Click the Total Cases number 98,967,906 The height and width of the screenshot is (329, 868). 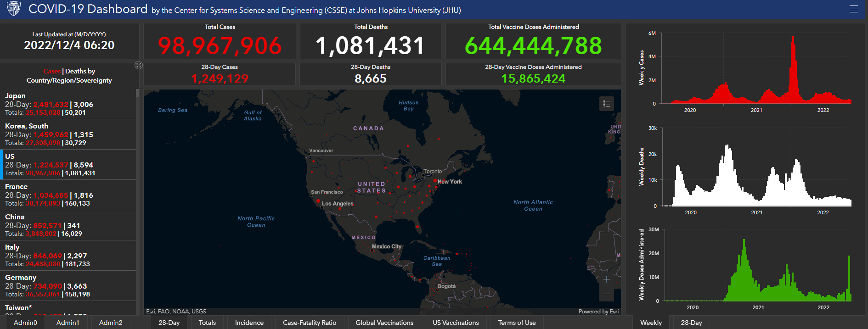click(x=220, y=45)
